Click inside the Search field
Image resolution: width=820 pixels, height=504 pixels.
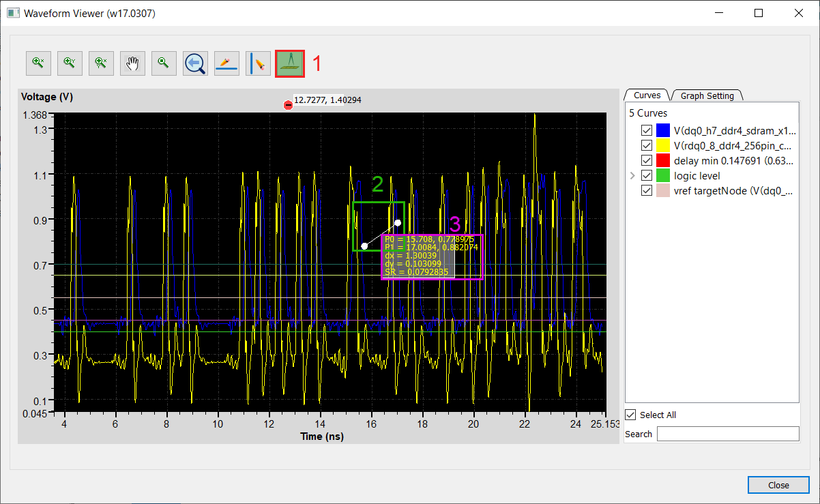pos(728,434)
